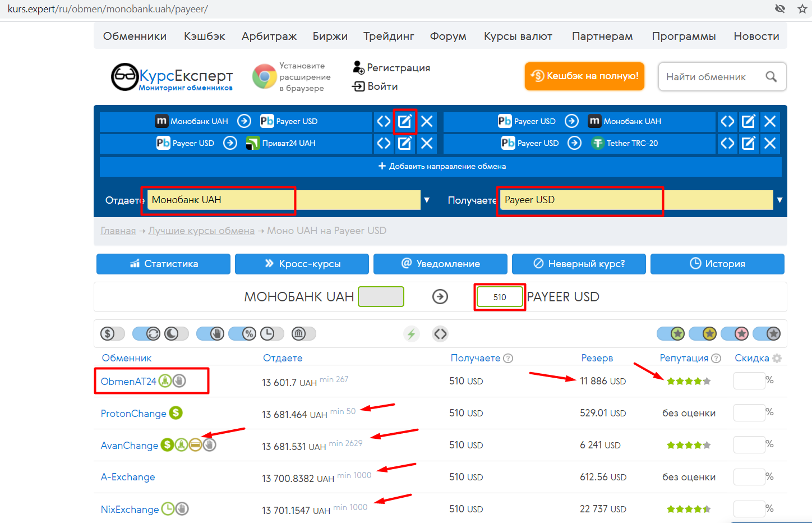Open the Кэшбэк menu item
The height and width of the screenshot is (523, 812).
point(204,36)
